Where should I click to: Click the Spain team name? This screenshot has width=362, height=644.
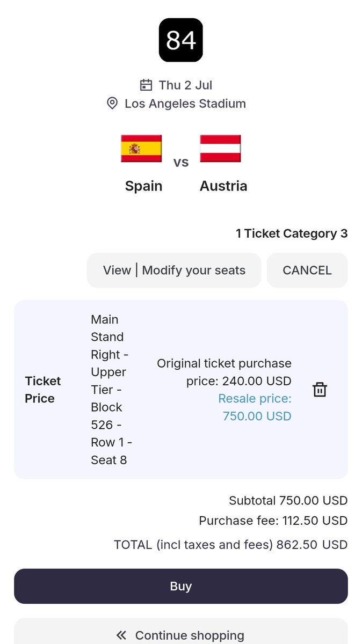tap(143, 186)
